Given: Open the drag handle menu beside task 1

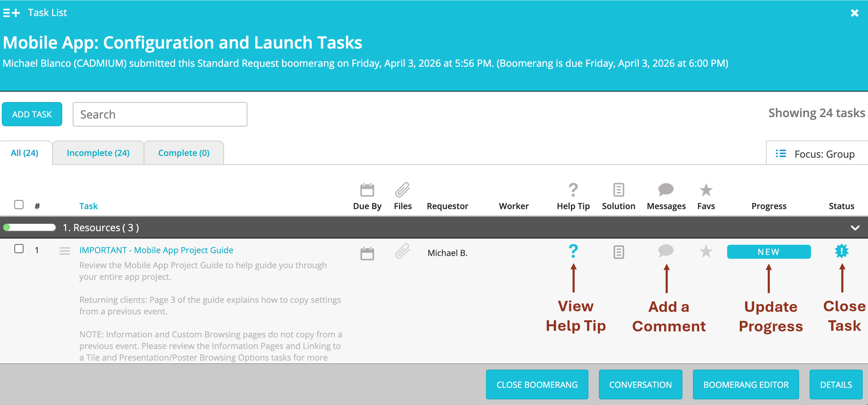Looking at the screenshot, I should coord(64,251).
